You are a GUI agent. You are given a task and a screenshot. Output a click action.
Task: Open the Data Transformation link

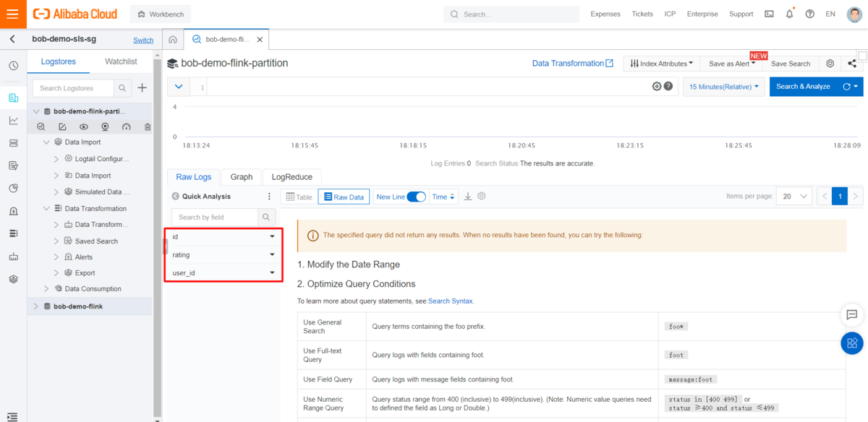(573, 64)
